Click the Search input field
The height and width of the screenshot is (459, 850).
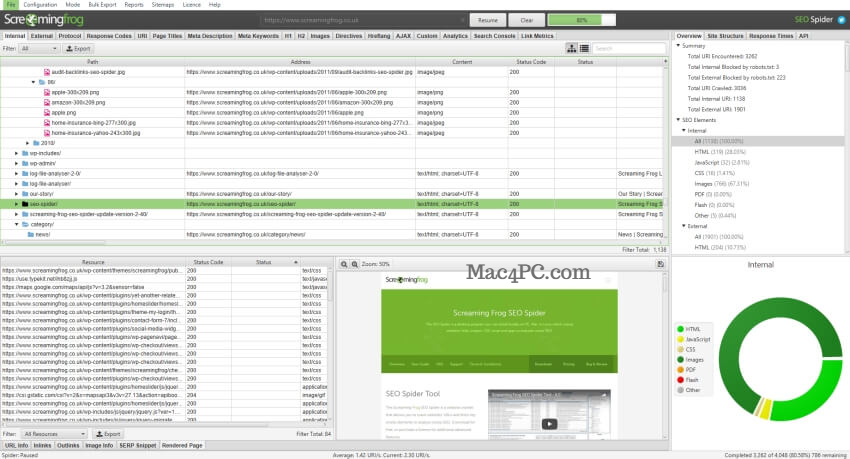pyautogui.click(x=629, y=48)
